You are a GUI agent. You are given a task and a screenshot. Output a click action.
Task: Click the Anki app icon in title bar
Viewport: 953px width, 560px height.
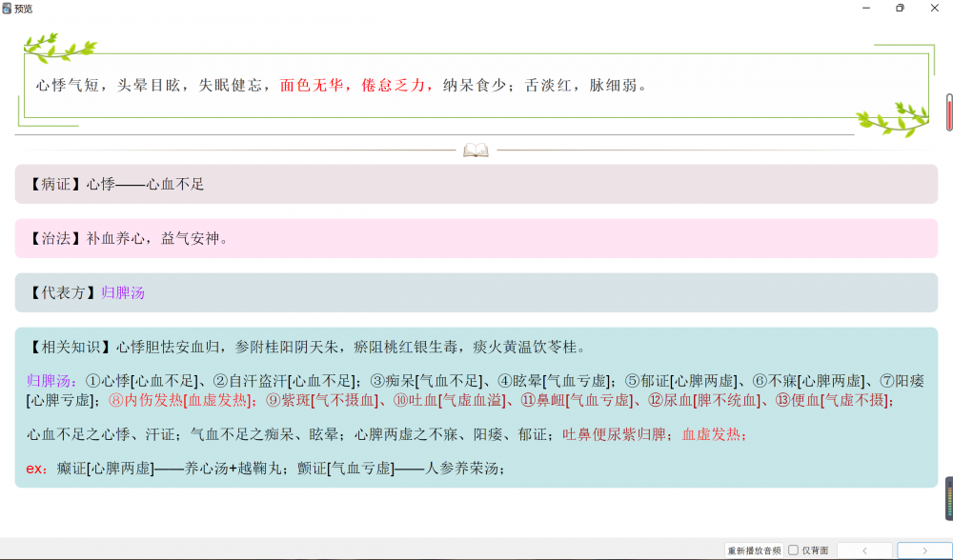pyautogui.click(x=7, y=8)
